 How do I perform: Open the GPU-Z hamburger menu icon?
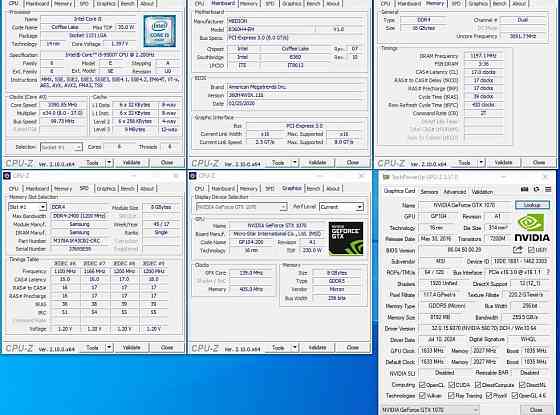click(x=548, y=190)
